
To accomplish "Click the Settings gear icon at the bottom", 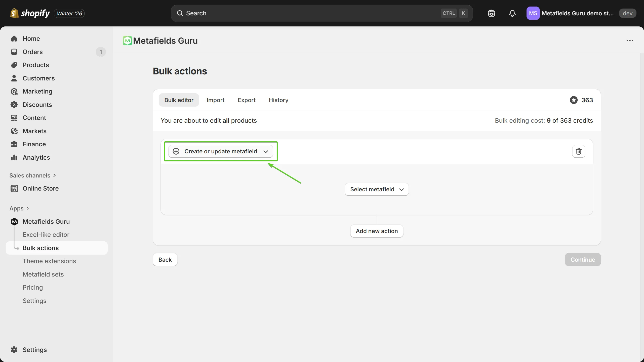I will pyautogui.click(x=14, y=350).
